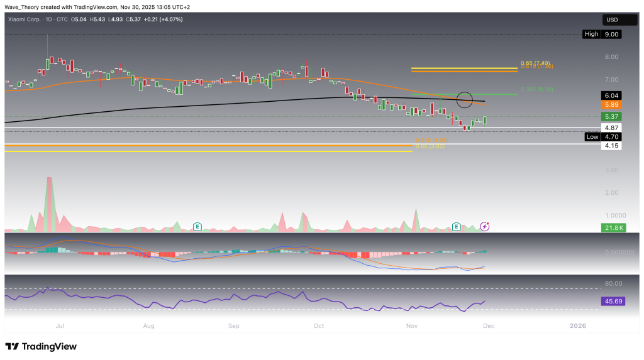Image resolution: width=644 pixels, height=360 pixels.
Task: Select the black circle annotation on chart
Action: click(x=465, y=99)
